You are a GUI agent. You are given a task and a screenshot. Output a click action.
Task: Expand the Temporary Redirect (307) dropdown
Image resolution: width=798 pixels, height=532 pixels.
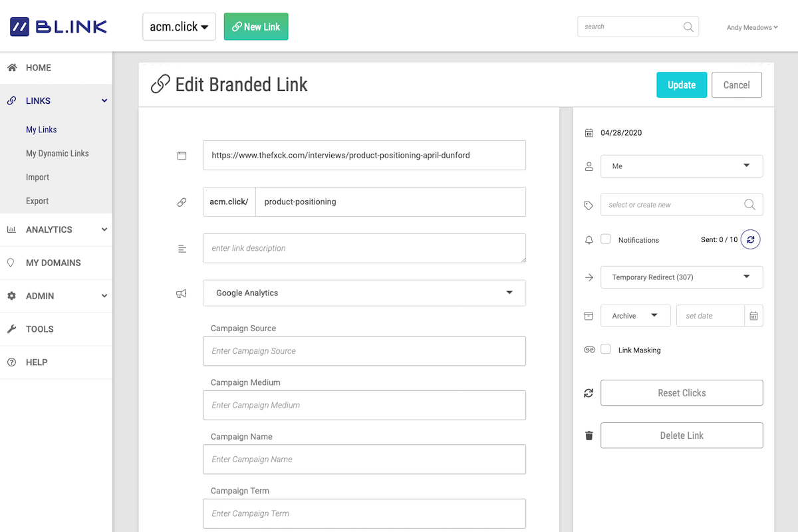point(681,277)
